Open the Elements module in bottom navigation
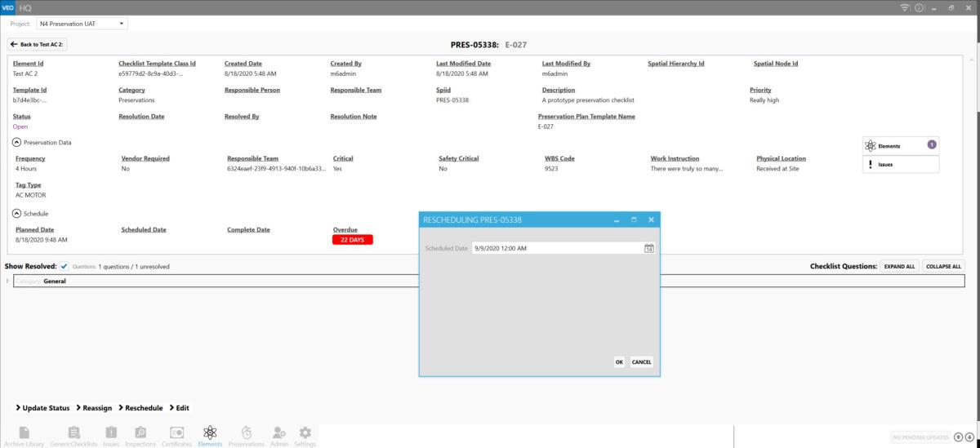This screenshot has height=448, width=980. 210,436
